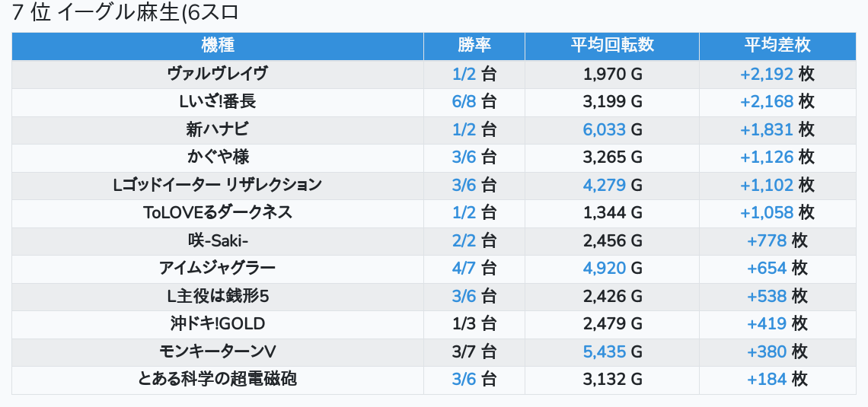Click ヴァルヴレイヴ difference +2,192
The image size is (868, 407).
[x=767, y=74]
